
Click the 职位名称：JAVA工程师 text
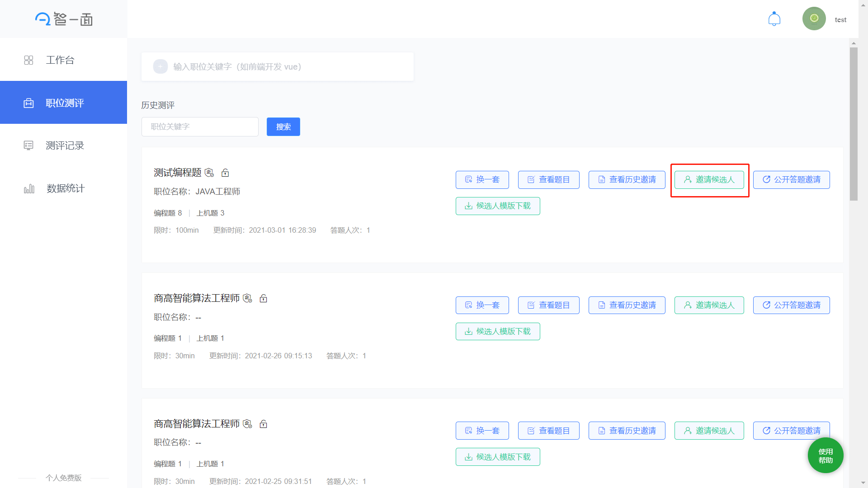pyautogui.click(x=197, y=192)
